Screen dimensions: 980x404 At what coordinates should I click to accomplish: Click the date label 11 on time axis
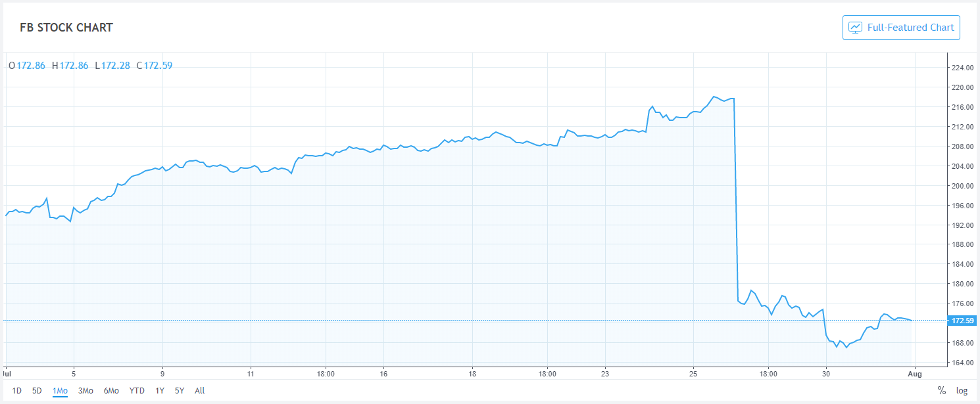tap(251, 373)
